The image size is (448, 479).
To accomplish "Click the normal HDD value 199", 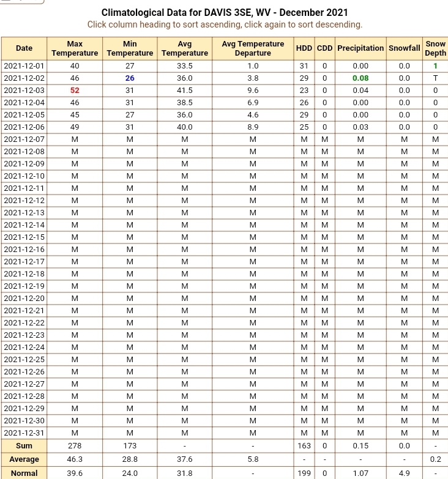I will click(304, 473).
